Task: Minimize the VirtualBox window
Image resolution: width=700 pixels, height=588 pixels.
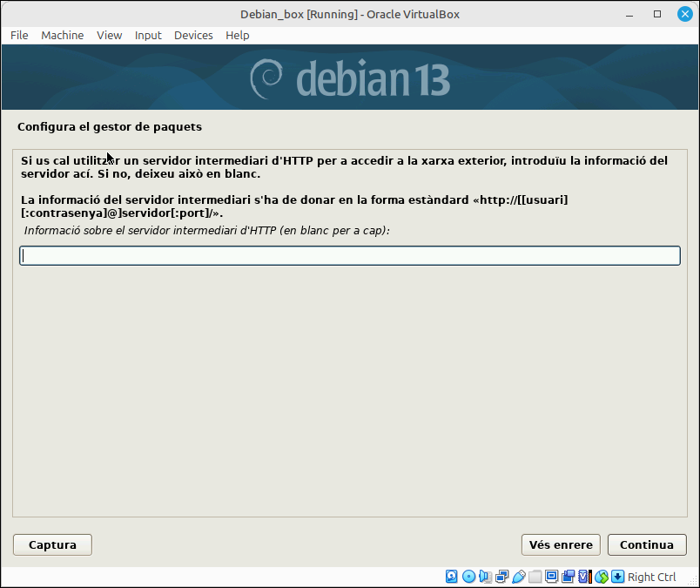Action: point(629,14)
